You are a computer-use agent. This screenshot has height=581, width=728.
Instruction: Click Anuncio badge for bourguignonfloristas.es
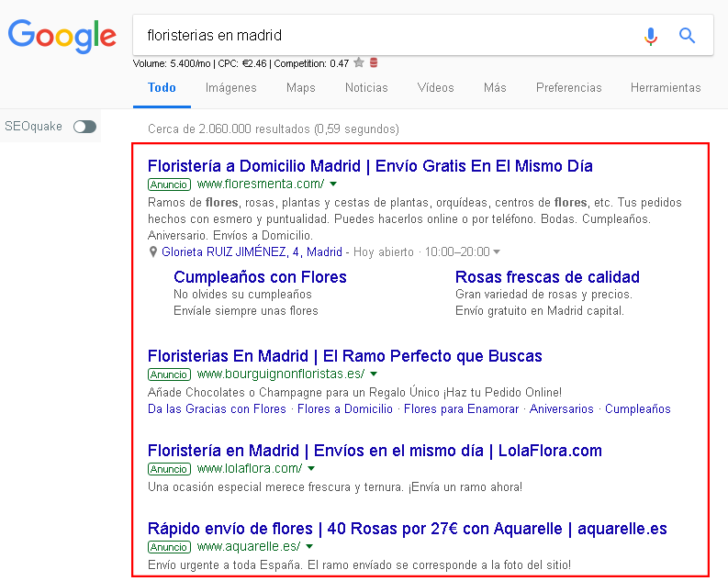tap(170, 374)
